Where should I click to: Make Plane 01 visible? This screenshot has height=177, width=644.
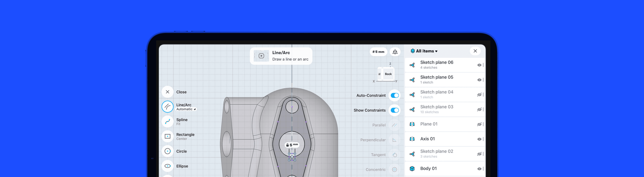point(479,124)
